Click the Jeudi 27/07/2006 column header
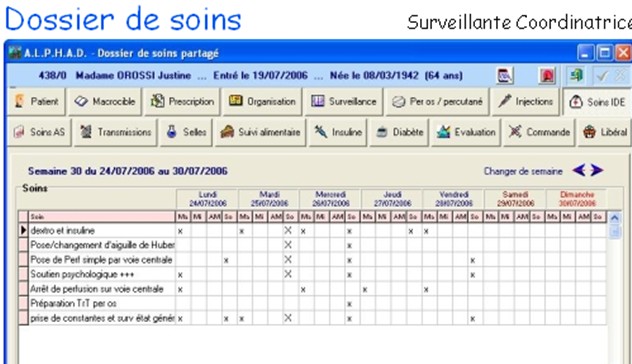The height and width of the screenshot is (364, 632). [392, 199]
